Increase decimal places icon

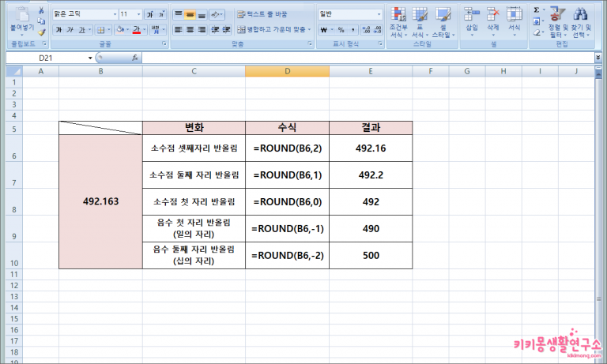(x=366, y=30)
